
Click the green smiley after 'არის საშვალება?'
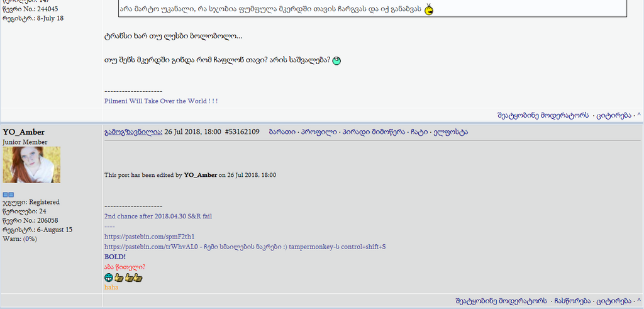pos(336,61)
